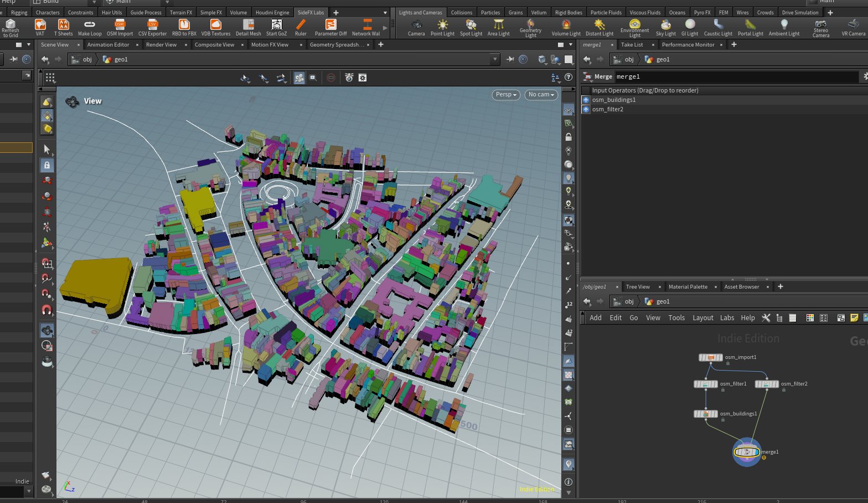
Task: Select the OSM Import shelf tool
Action: [x=120, y=27]
